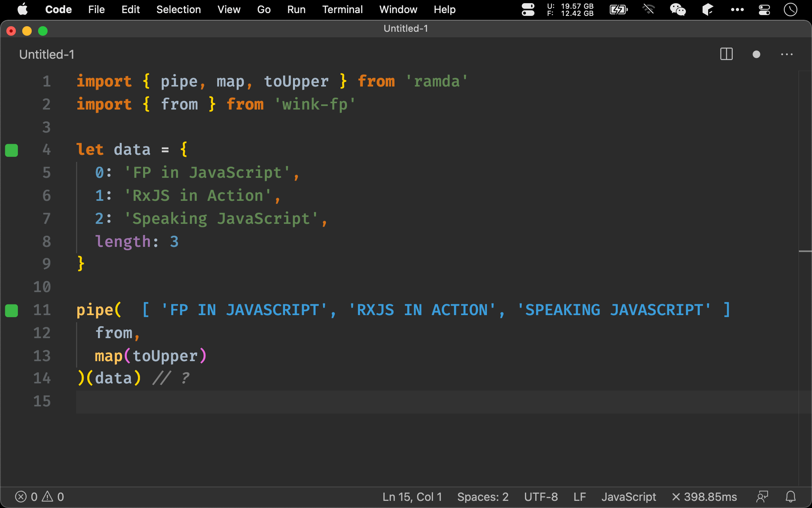This screenshot has width=812, height=508.
Task: Open the editor More Actions ellipsis
Action: [x=787, y=54]
